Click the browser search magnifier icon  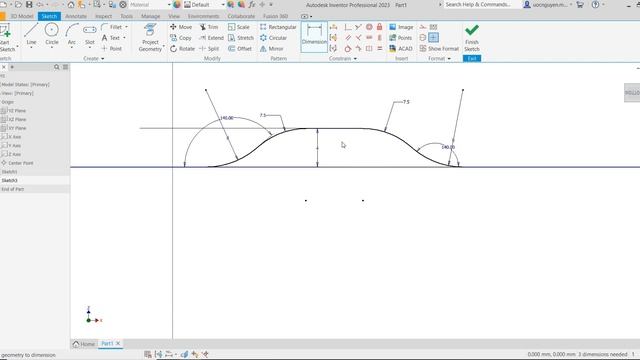coord(57,67)
